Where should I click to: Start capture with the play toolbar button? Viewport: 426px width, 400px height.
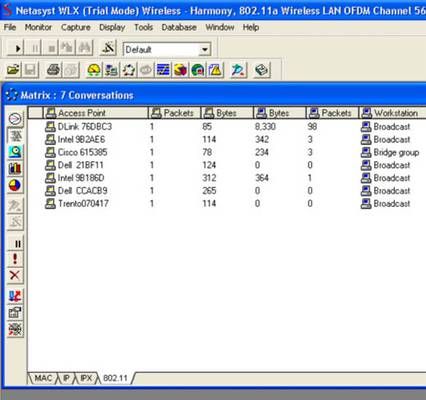(16, 49)
